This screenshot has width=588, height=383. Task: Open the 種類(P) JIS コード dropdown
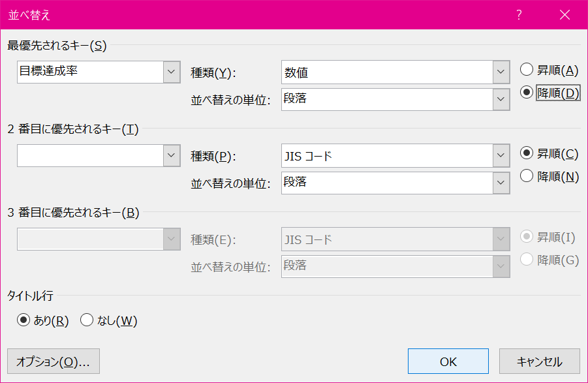click(501, 155)
